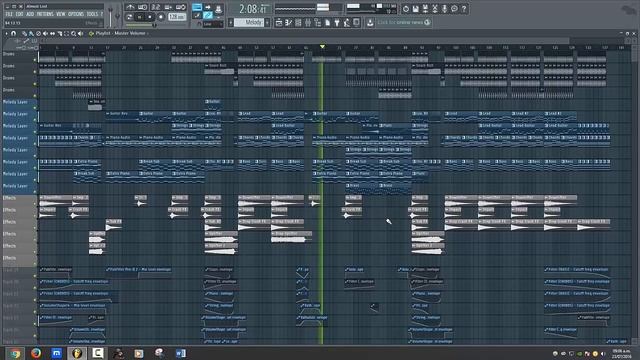Toggle loop recording button
This screenshot has height=360, width=640.
[x=181, y=7]
